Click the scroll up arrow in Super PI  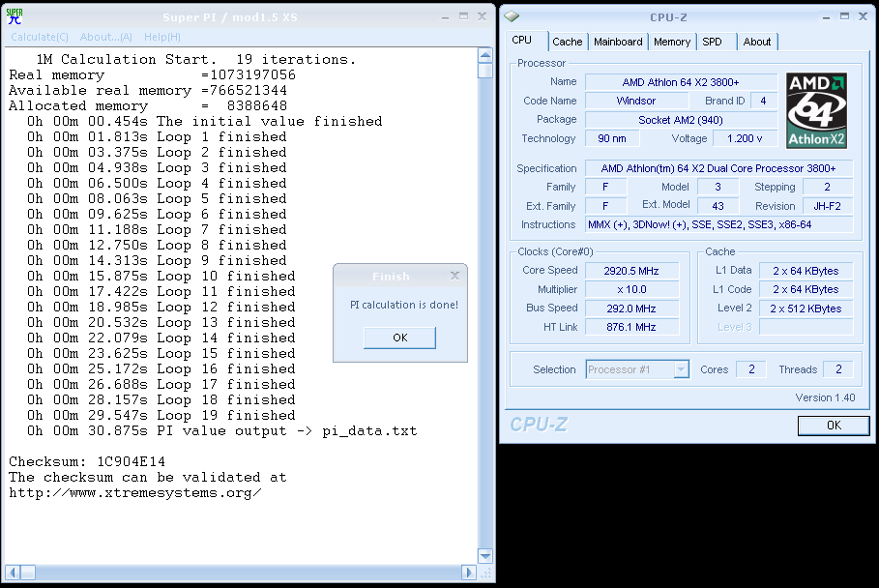click(485, 55)
